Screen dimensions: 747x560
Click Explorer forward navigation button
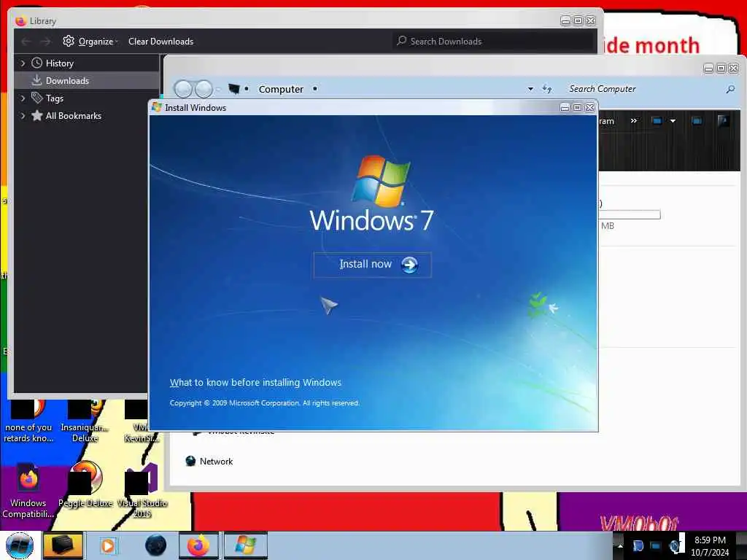click(x=204, y=89)
